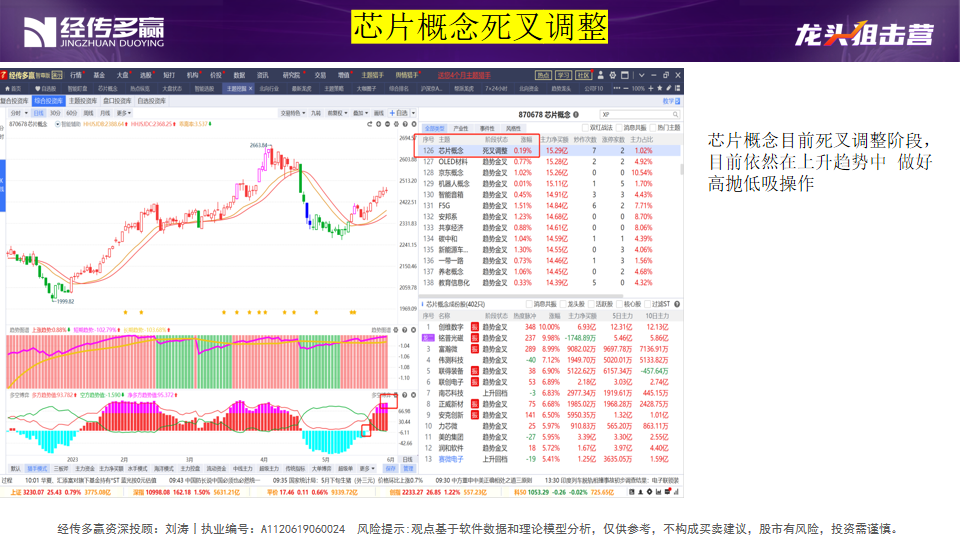Click the search magnifier in the XP box
The image size is (960, 540).
(675, 114)
